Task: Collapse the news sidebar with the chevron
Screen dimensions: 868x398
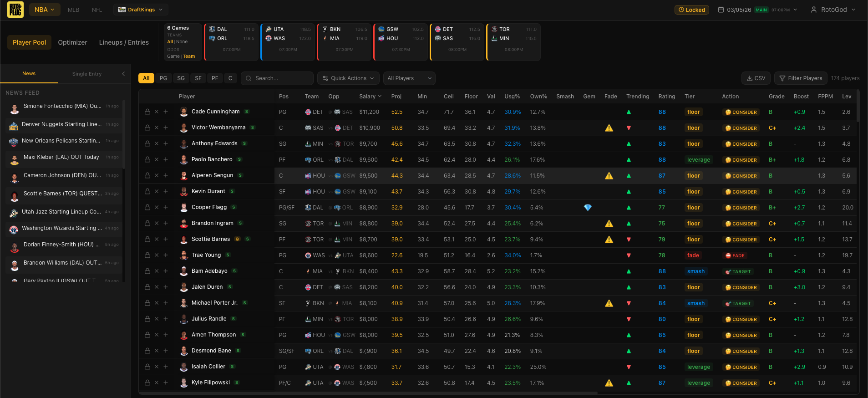Action: (123, 74)
